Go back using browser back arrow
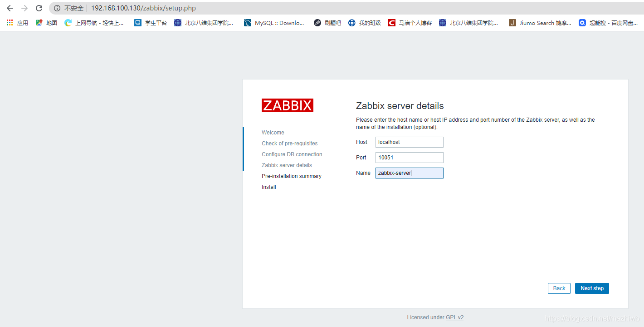Image resolution: width=644 pixels, height=327 pixels. click(10, 8)
